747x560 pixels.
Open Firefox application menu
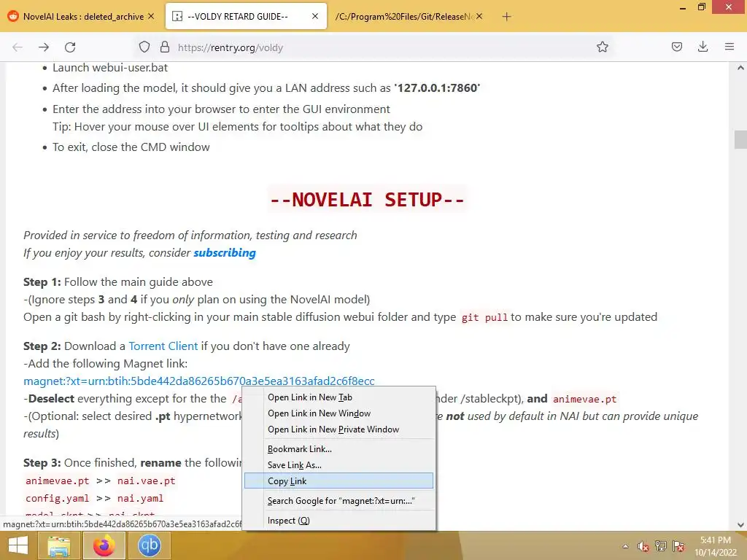tap(729, 47)
